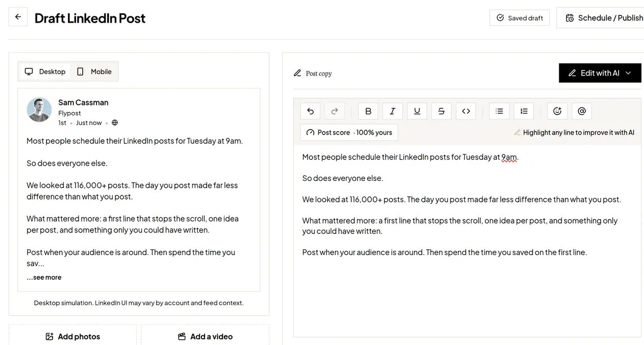This screenshot has height=345, width=644.
Task: Switch preview to Mobile
Action: click(94, 71)
